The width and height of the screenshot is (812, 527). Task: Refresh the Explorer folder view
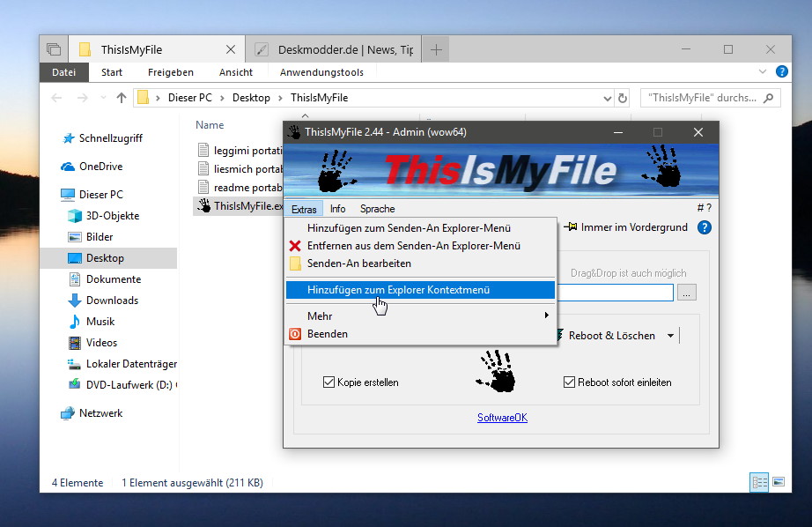pyautogui.click(x=623, y=98)
